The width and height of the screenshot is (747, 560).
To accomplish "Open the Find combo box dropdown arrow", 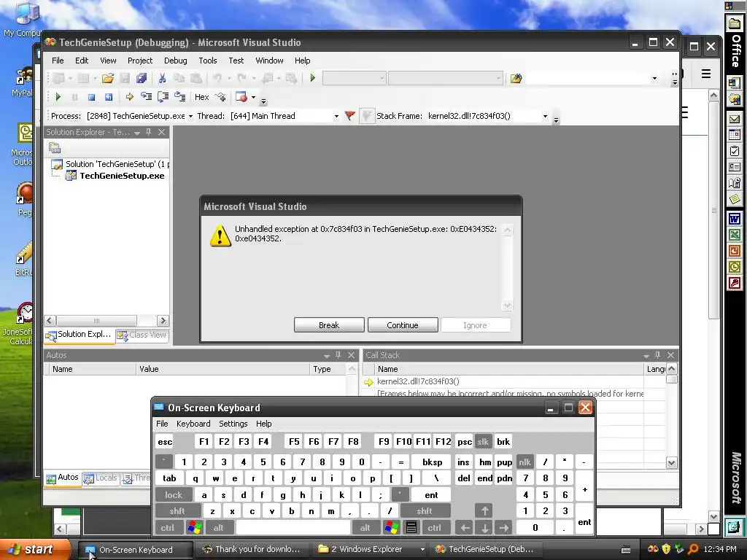I will 654,78.
